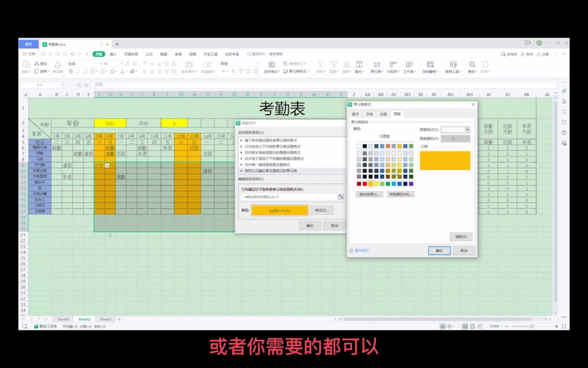
Task: Click the 填充 (Fill) ribbon icon
Action: pyautogui.click(x=359, y=64)
